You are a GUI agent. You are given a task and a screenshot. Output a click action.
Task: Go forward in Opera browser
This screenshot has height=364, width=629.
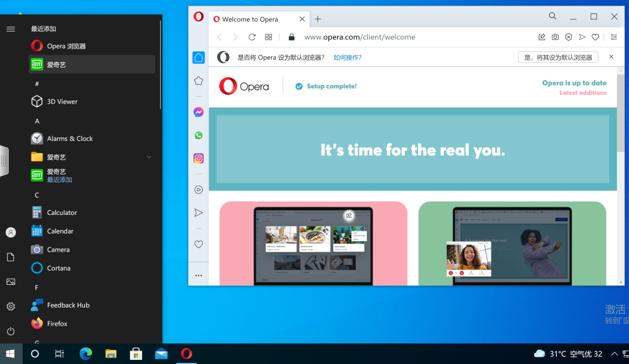pyautogui.click(x=235, y=37)
